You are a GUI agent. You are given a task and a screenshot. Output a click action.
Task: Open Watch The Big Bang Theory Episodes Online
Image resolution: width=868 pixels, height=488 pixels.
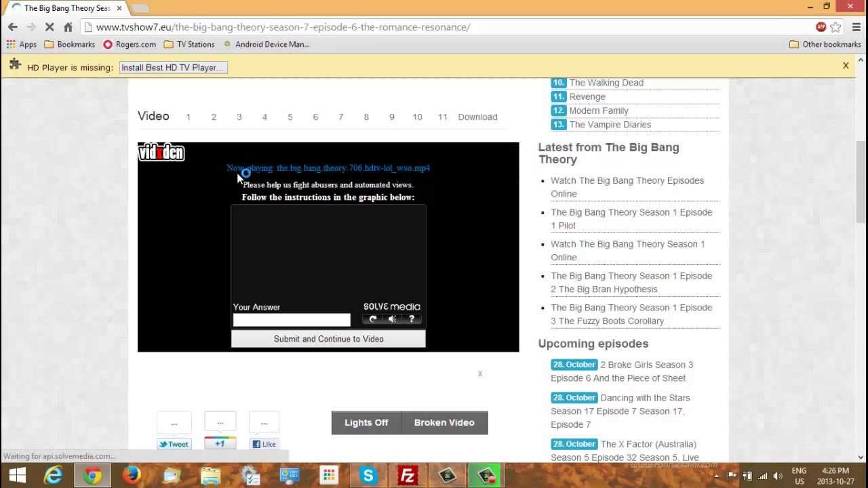tap(627, 187)
